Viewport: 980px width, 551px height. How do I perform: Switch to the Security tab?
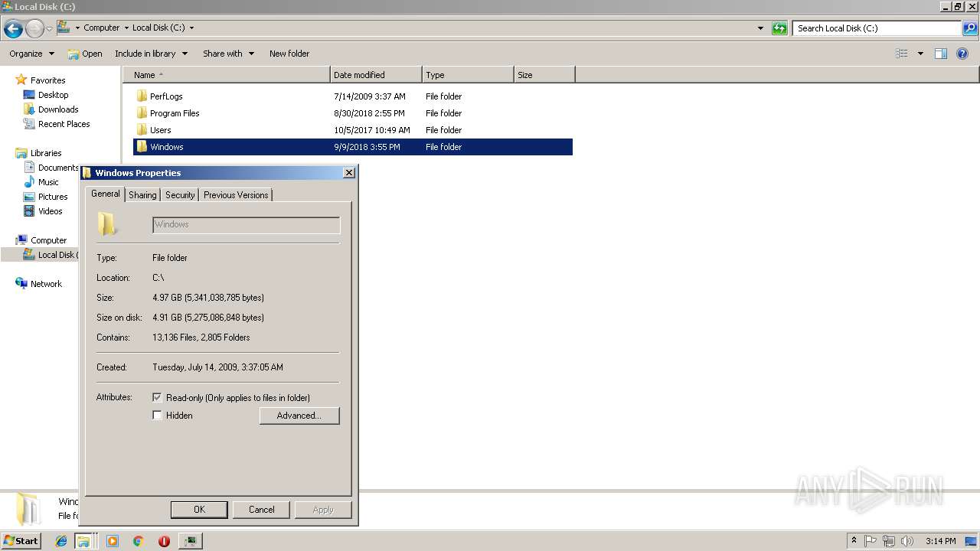180,195
